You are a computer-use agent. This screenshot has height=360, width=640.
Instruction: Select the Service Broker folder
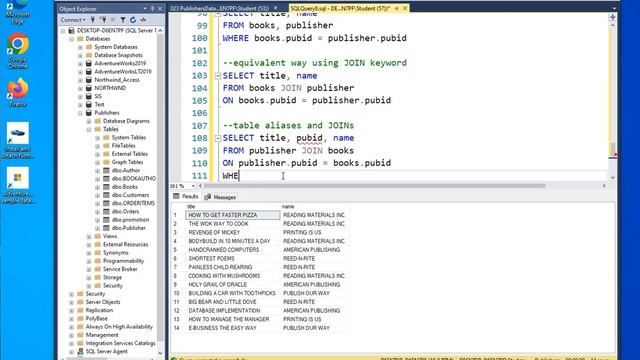[x=120, y=269]
